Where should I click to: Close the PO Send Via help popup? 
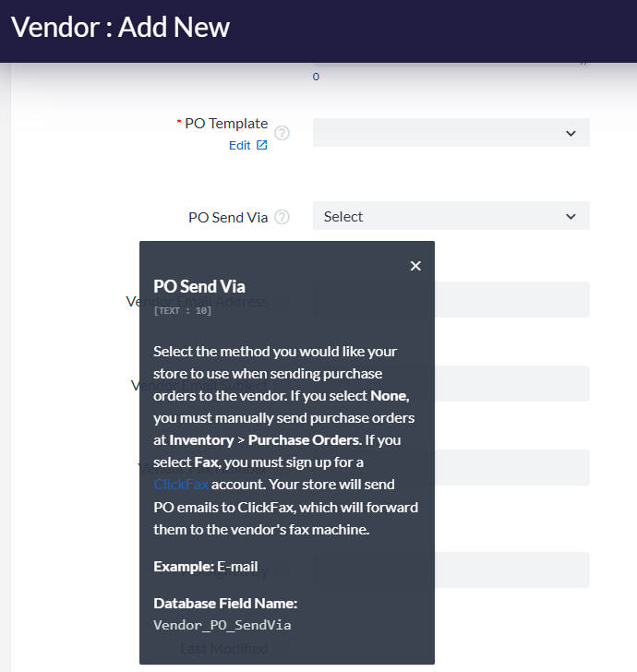click(415, 266)
